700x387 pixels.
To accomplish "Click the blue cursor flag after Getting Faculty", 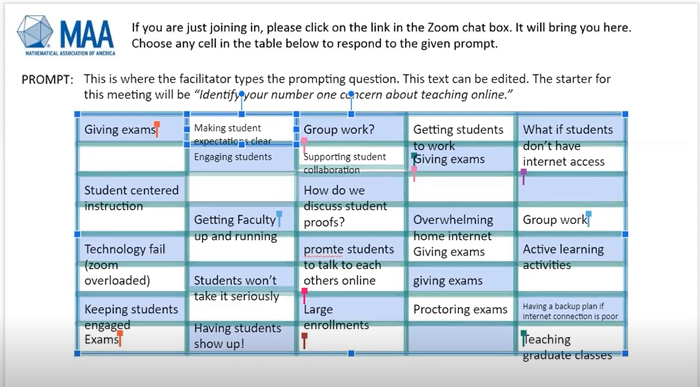I will coord(279,219).
